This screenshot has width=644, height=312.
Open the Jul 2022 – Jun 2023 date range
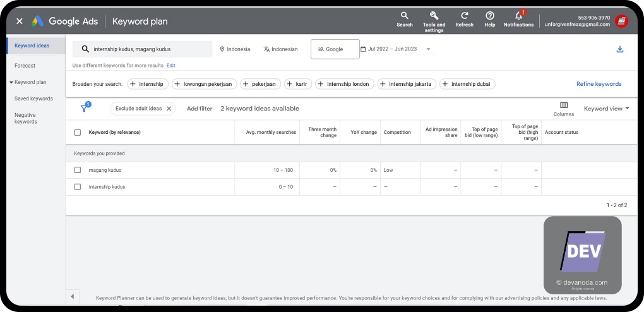click(x=396, y=49)
